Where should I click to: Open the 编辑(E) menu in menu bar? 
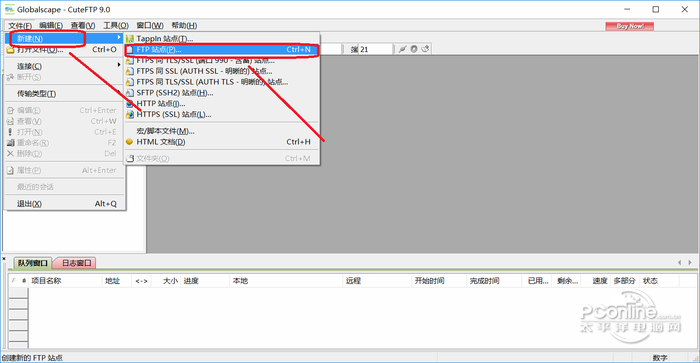coord(50,25)
